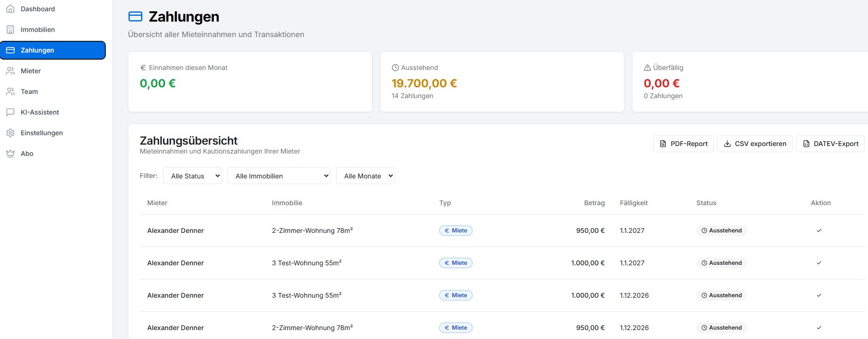
Task: Click the Ausstehend status in the 950,00 € 1.1.2027 row
Action: 721,231
